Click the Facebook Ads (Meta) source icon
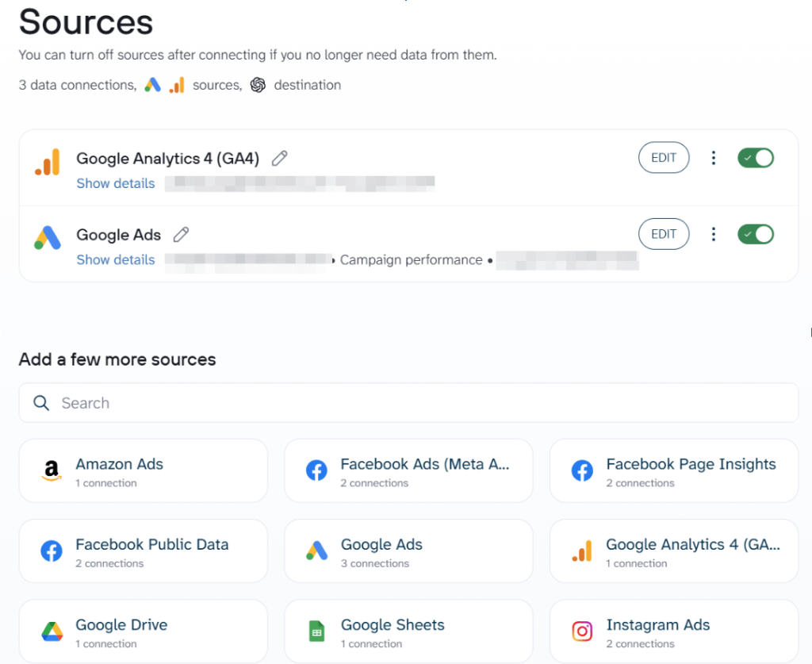Viewport: 812px width, 664px height. (316, 470)
